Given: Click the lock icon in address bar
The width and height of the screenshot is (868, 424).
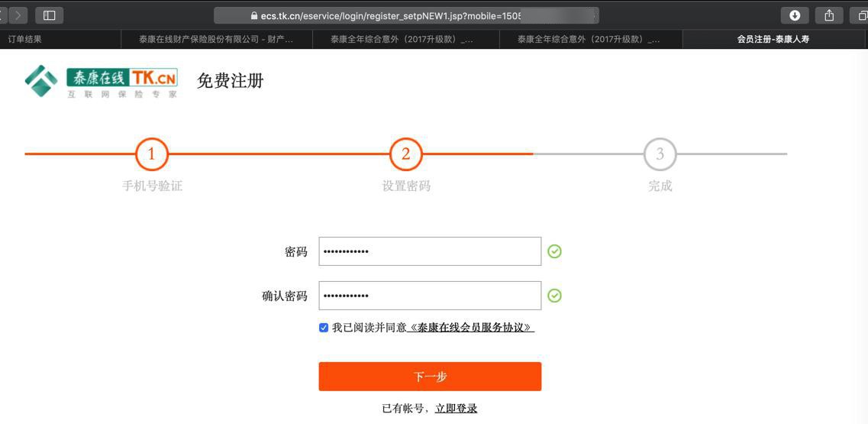Looking at the screenshot, I should pyautogui.click(x=254, y=15).
